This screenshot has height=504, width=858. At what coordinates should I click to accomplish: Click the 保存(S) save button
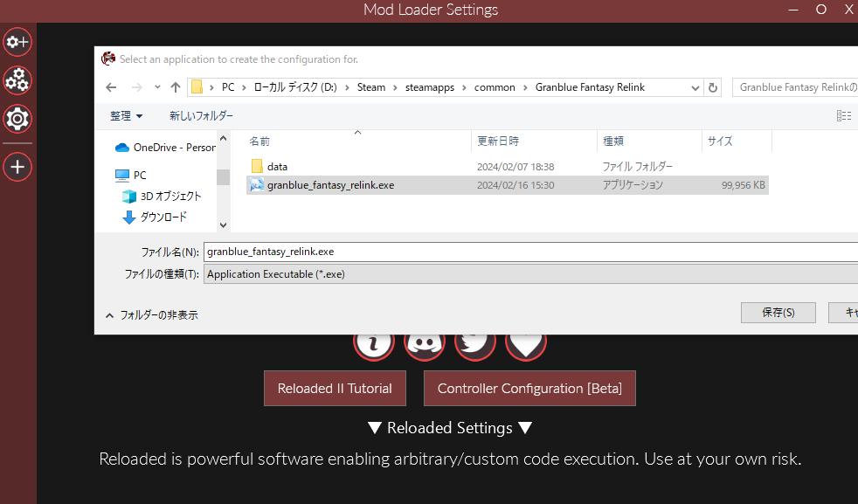[x=778, y=313]
